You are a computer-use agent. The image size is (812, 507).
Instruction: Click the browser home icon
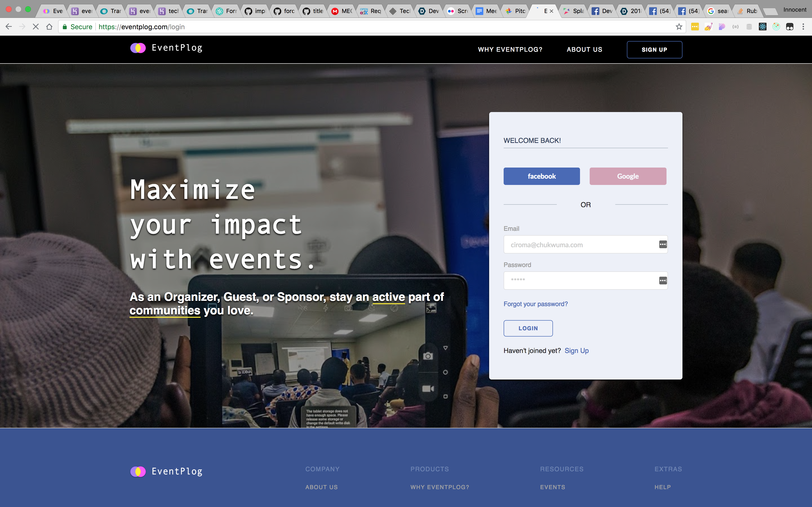pos(49,27)
